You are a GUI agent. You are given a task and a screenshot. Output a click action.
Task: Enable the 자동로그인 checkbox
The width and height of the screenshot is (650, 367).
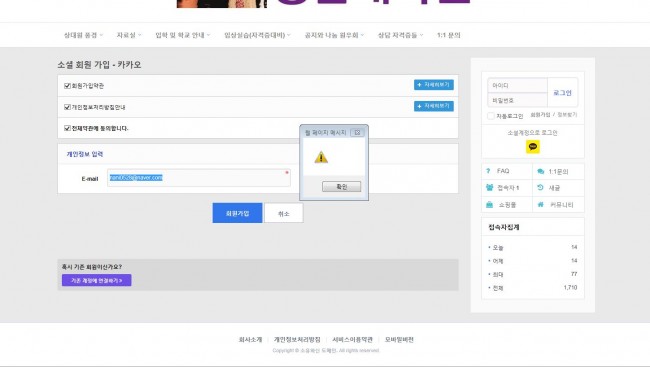click(x=491, y=116)
